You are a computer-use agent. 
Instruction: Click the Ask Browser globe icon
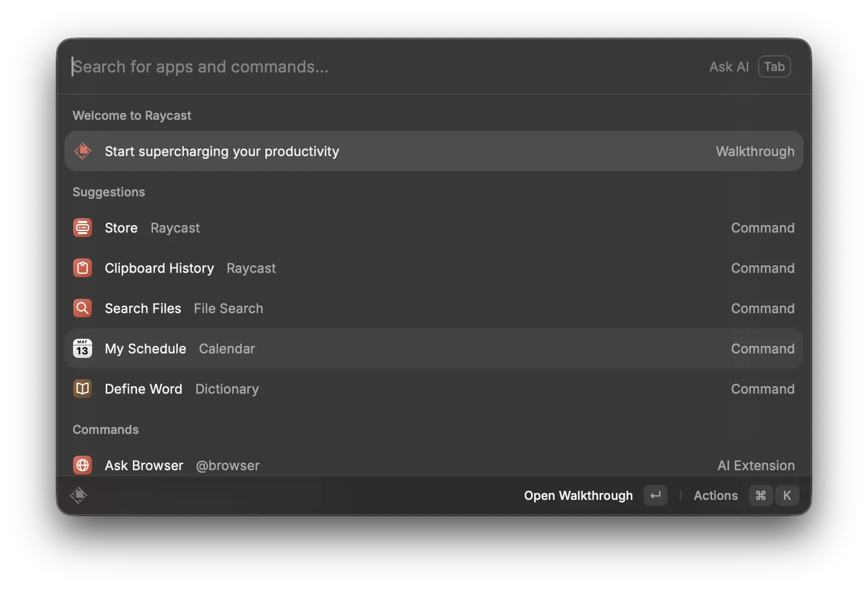click(x=83, y=465)
